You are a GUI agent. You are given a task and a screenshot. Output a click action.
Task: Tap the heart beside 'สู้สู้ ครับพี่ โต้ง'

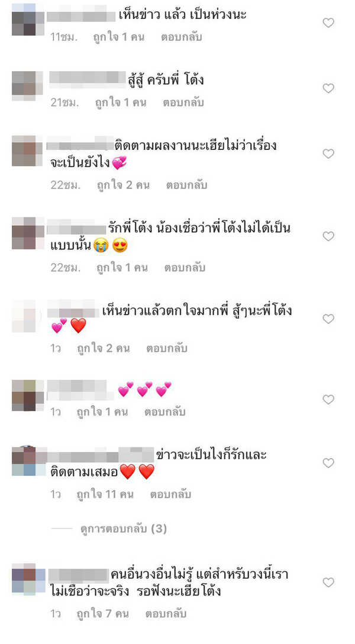click(328, 88)
